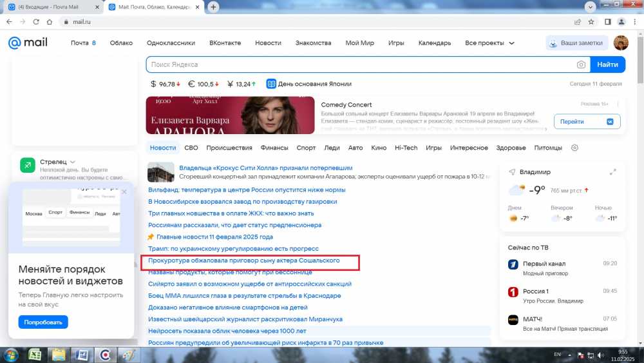Viewport: 644px width, 363px height.
Task: Open Chrome profile icon
Action: point(621,22)
